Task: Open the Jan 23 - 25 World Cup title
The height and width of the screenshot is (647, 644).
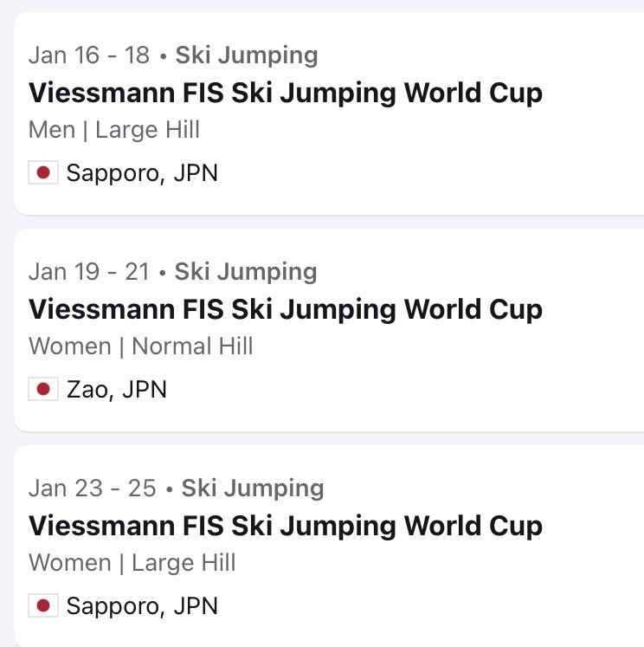Action: point(286,526)
